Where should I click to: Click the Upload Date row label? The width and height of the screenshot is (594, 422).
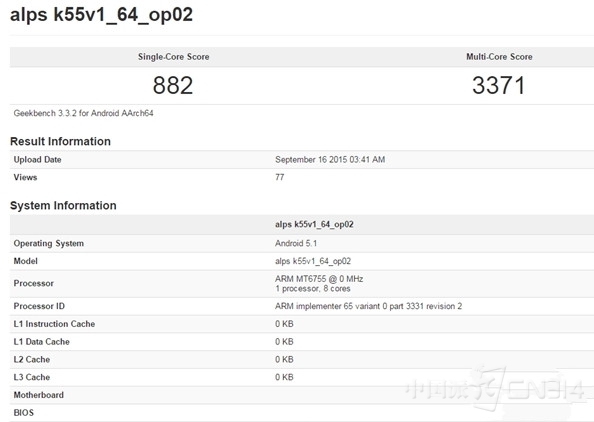coord(38,160)
